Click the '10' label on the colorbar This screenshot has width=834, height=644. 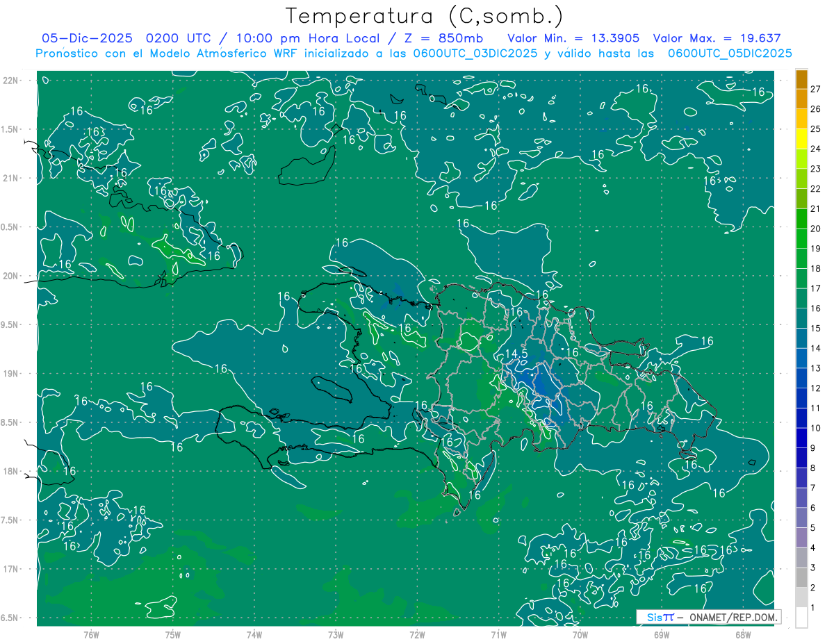[x=815, y=428]
